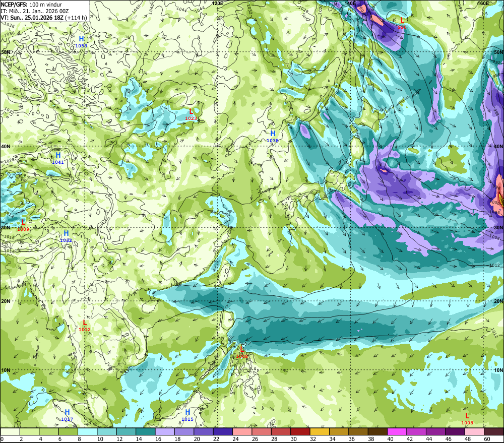Click the legend value label 36
Screen dimensions: 504x443
coord(352,439)
